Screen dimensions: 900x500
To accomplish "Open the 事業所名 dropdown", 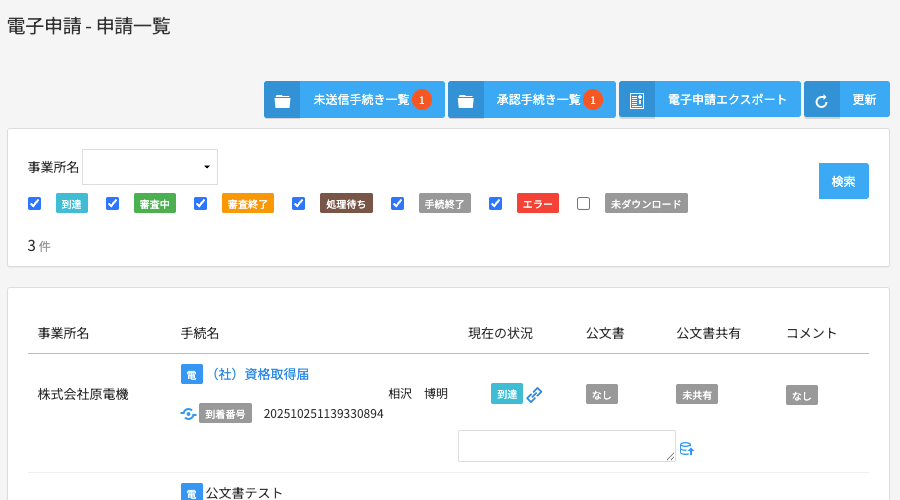I will [x=150, y=167].
